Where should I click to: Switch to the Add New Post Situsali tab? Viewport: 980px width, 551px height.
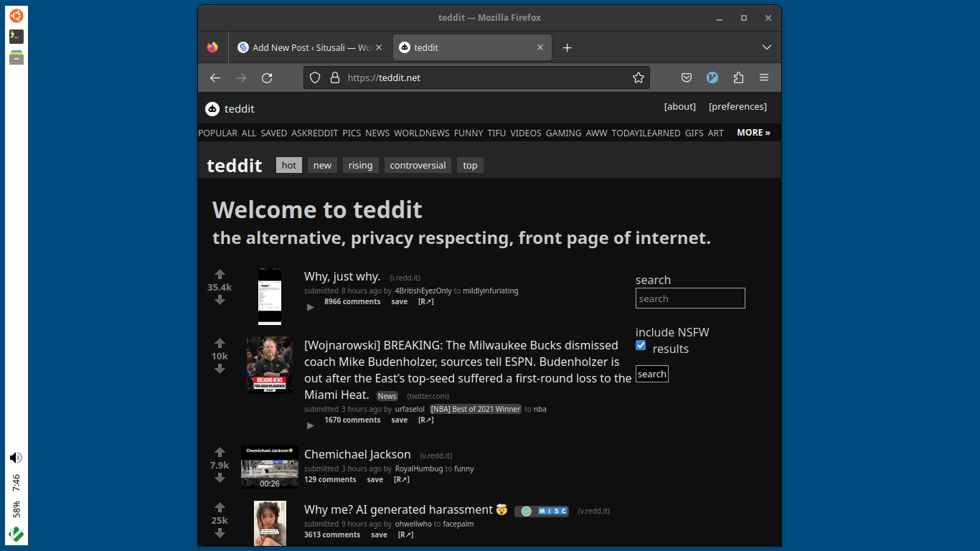[310, 47]
